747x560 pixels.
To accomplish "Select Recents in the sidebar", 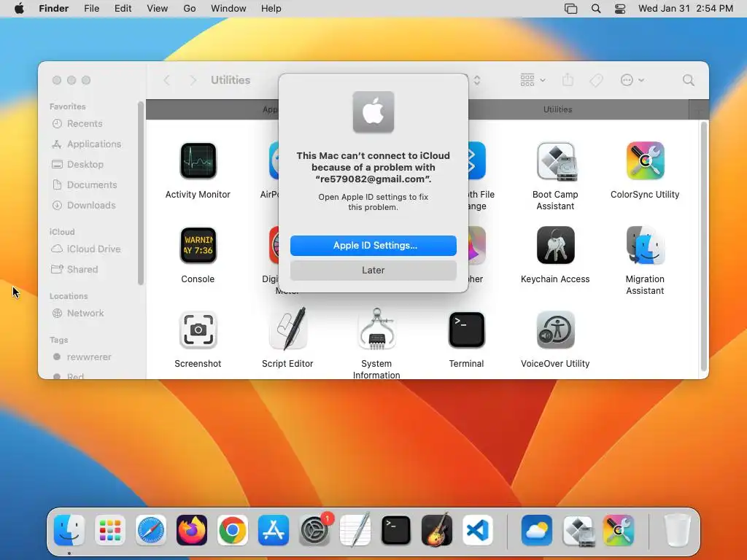I will (93, 124).
